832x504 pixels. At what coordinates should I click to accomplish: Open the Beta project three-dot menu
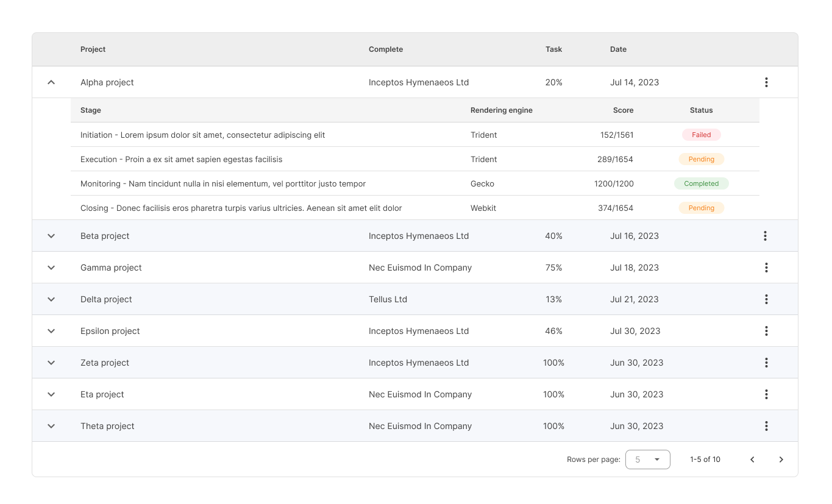click(x=765, y=236)
